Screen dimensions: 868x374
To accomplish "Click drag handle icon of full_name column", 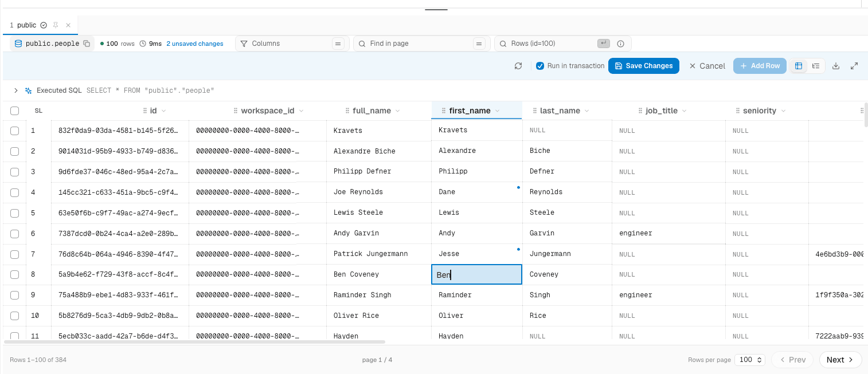I will (x=347, y=111).
